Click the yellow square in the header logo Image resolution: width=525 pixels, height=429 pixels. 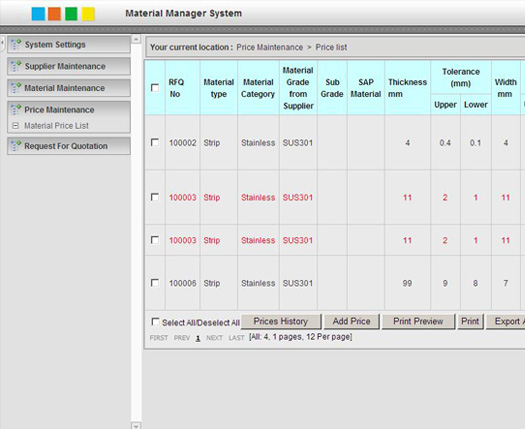point(88,14)
